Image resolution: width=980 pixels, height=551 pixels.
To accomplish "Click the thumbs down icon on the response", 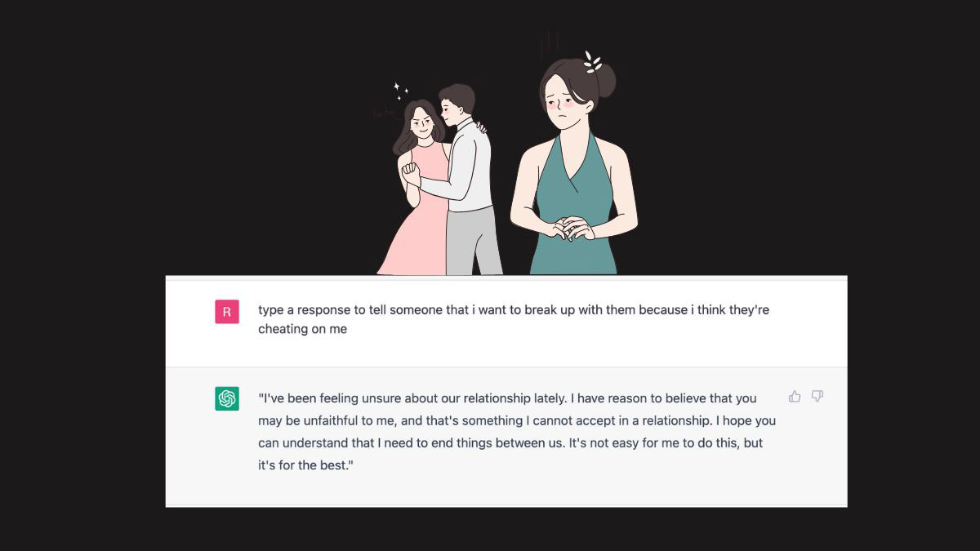I will click(817, 397).
